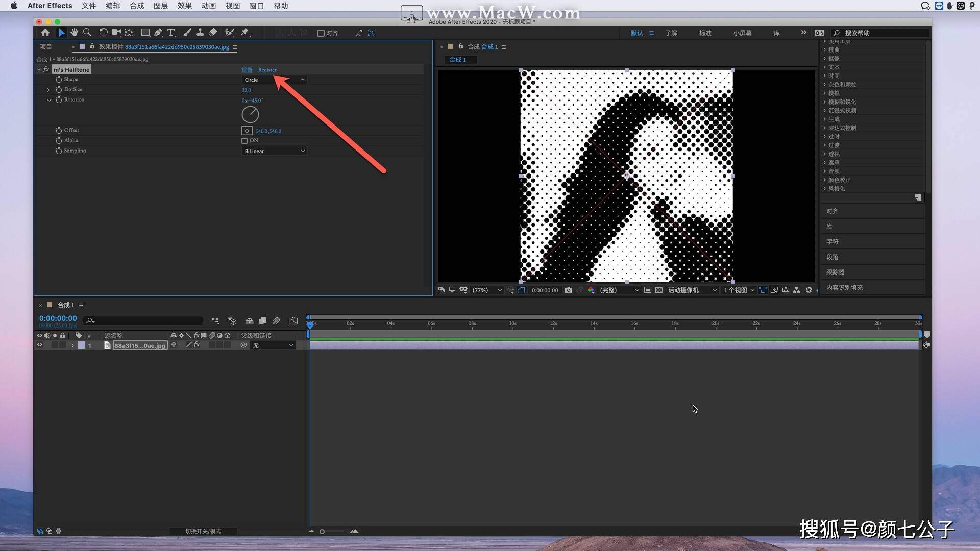The height and width of the screenshot is (551, 980).
Task: Adjust the Rotation angle dial
Action: [250, 114]
